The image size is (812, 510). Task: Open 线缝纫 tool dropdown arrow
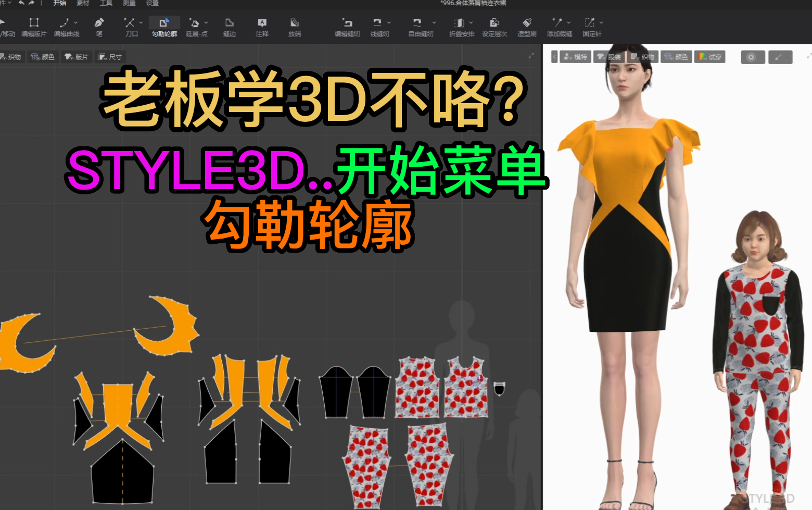[389, 22]
